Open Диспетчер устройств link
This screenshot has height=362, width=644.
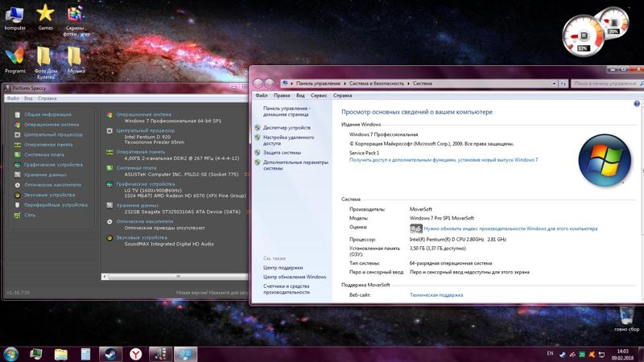coord(287,128)
